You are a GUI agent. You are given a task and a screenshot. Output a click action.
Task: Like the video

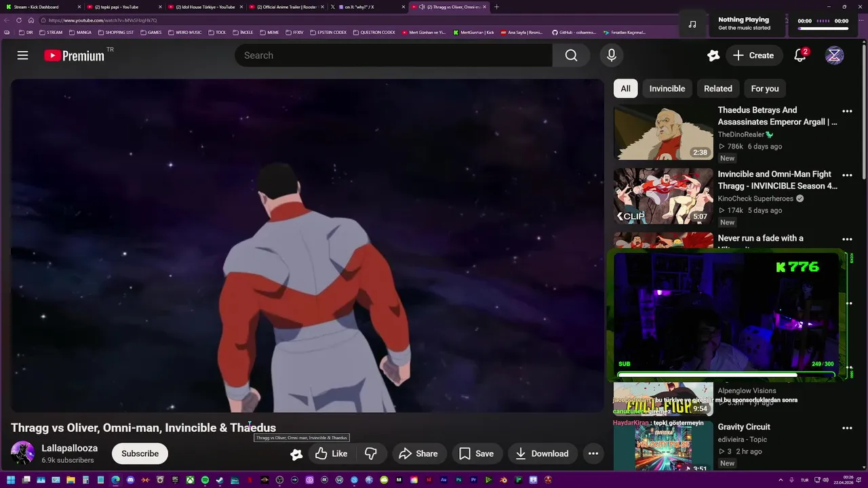332,453
